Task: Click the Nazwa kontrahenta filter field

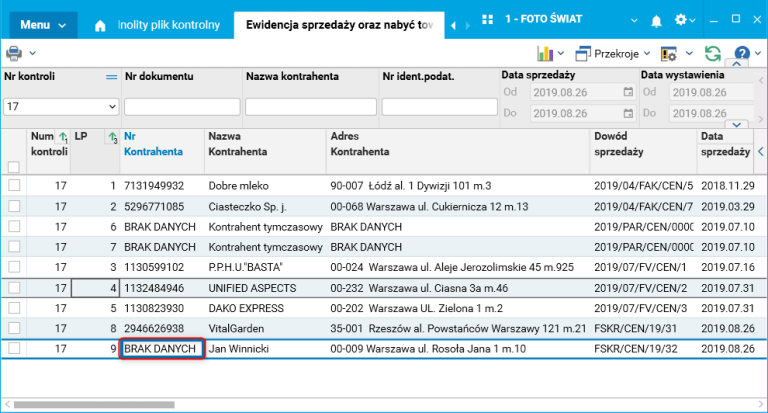Action: pyautogui.click(x=311, y=107)
